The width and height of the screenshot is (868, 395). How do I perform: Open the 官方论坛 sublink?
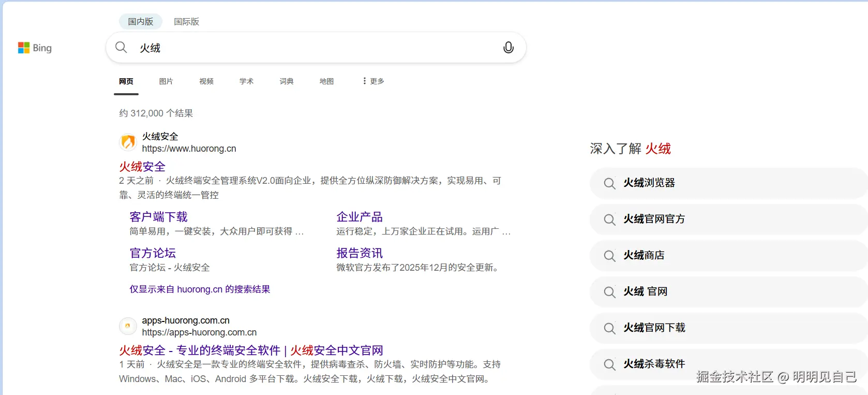(x=153, y=253)
